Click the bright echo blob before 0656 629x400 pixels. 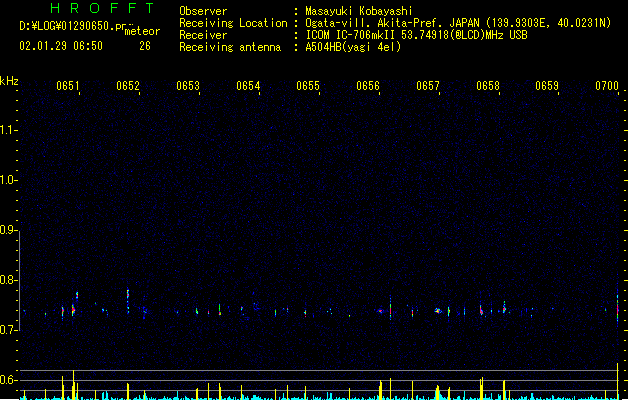tap(380, 311)
